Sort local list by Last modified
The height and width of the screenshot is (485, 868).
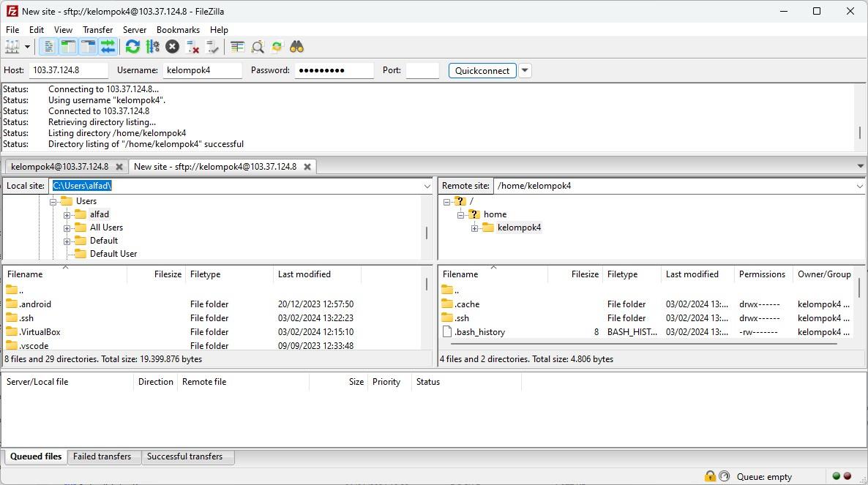coord(317,274)
